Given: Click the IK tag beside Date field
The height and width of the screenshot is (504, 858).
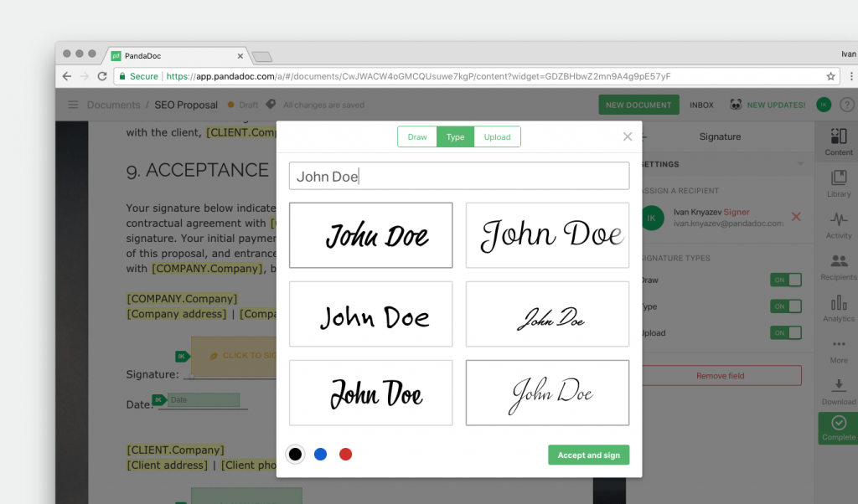Looking at the screenshot, I should tap(158, 400).
